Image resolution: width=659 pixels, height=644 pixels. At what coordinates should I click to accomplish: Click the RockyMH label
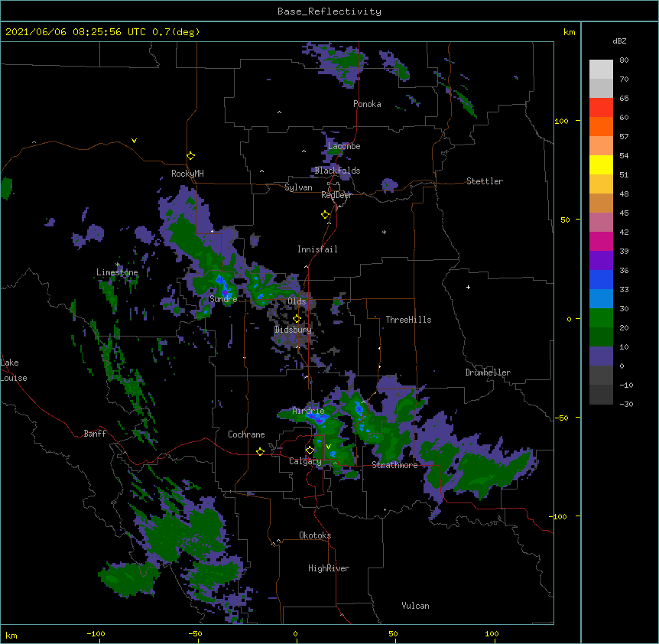pos(187,174)
